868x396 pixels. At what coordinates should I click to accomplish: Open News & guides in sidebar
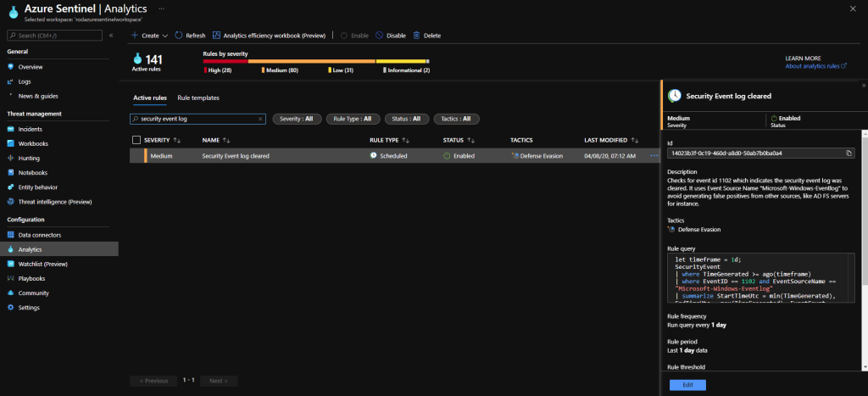coord(38,96)
